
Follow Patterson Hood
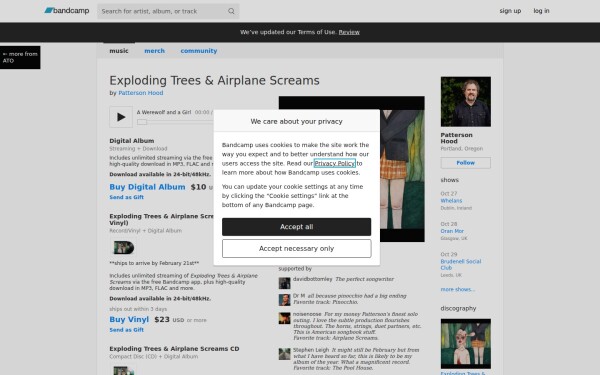coord(466,163)
